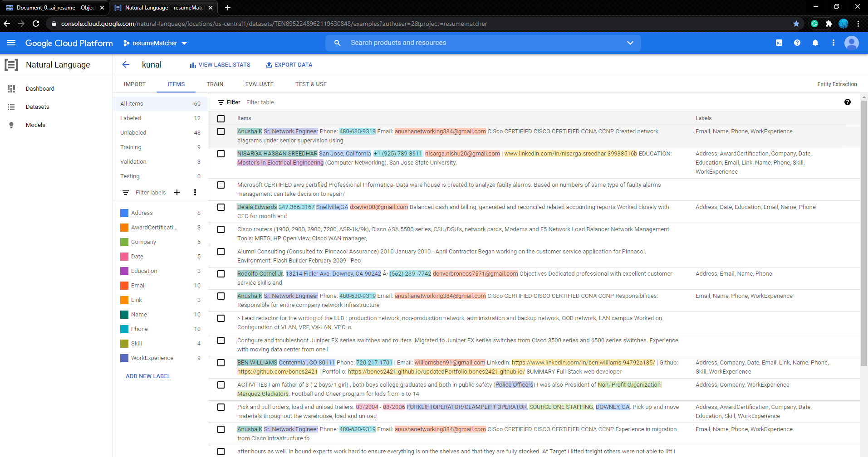The image size is (868, 457).
Task: Click VIEW LABEL STATS
Action: coord(220,65)
